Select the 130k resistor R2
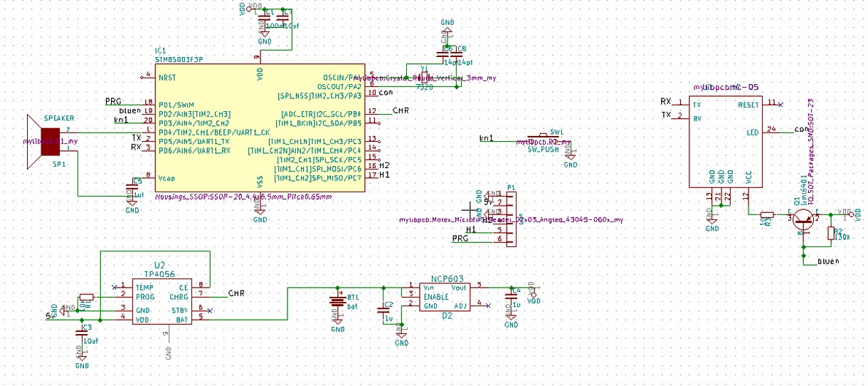The height and width of the screenshot is (386, 868). click(x=830, y=234)
